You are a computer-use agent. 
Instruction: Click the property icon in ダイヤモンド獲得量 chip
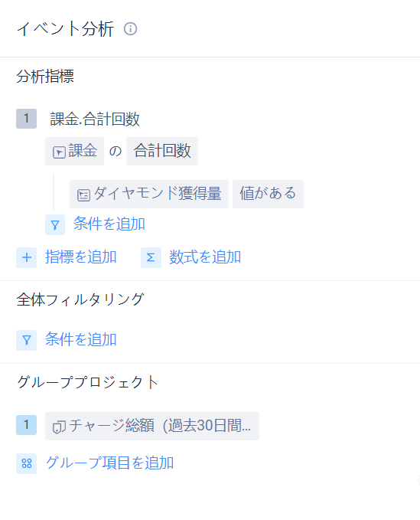coord(83,195)
